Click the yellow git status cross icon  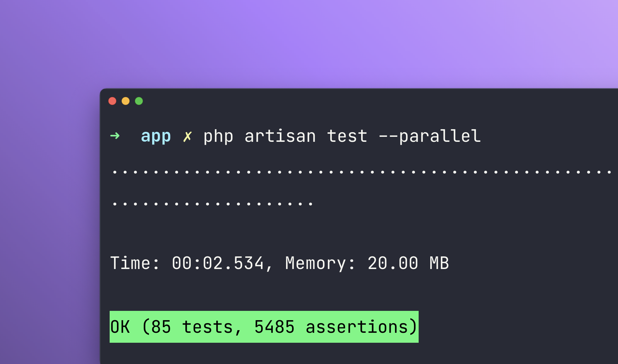click(188, 136)
